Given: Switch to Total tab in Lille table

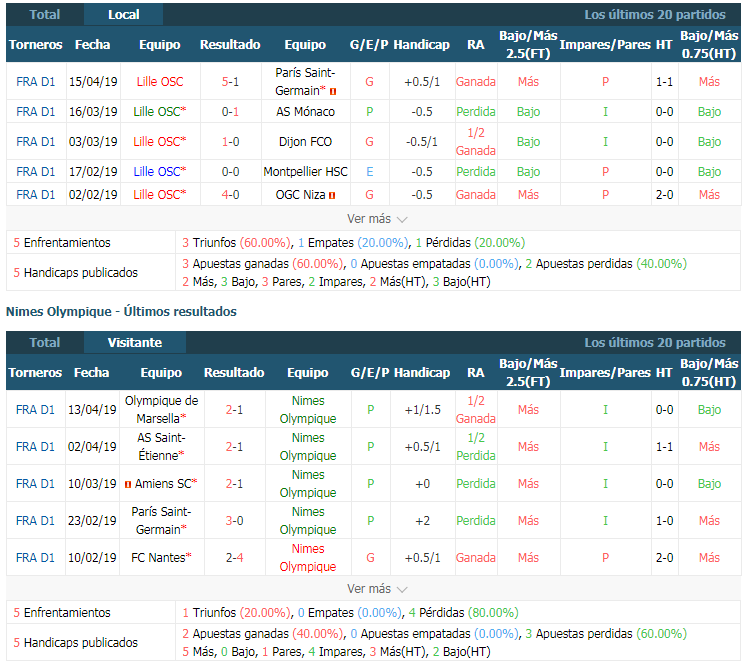Looking at the screenshot, I should click(x=44, y=14).
